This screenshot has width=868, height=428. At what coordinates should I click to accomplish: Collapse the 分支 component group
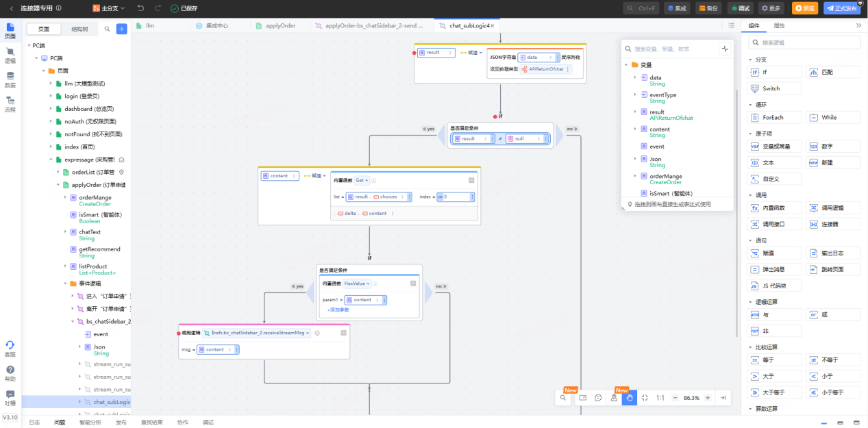(x=751, y=60)
